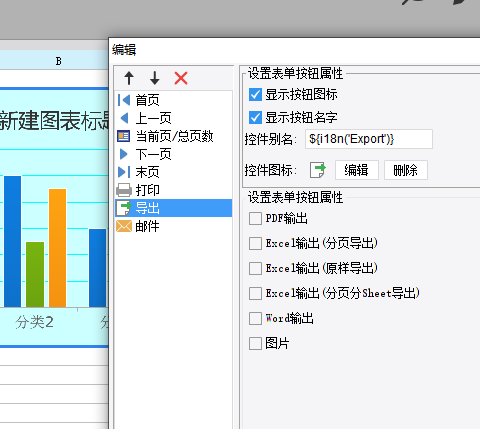Image resolution: width=480 pixels, height=429 pixels.
Task: Select the 邮件 envelope icon
Action: (x=124, y=226)
